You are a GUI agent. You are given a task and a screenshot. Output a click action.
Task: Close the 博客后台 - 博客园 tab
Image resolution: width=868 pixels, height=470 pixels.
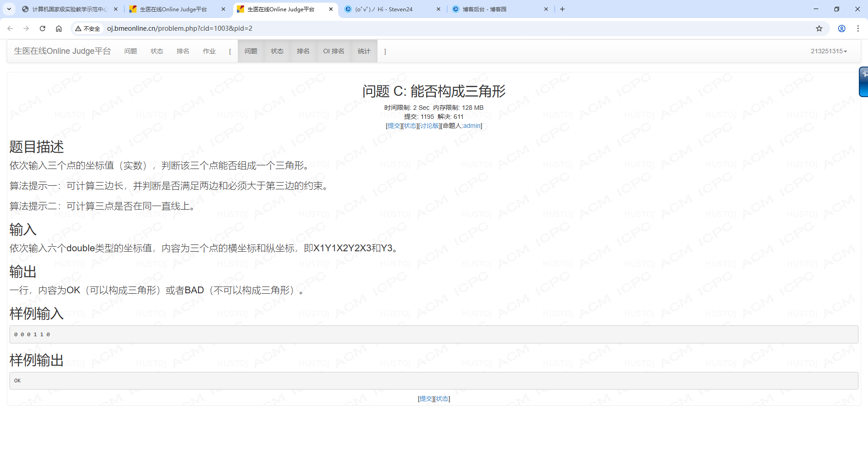click(546, 9)
